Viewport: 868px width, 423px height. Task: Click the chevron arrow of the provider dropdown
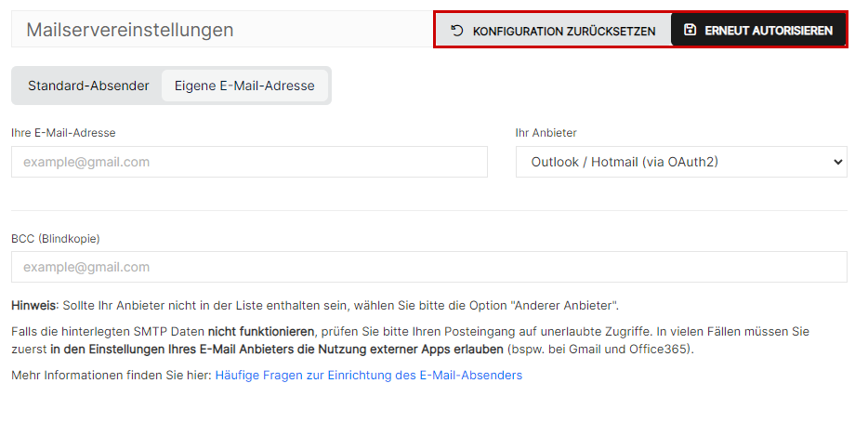(x=837, y=162)
